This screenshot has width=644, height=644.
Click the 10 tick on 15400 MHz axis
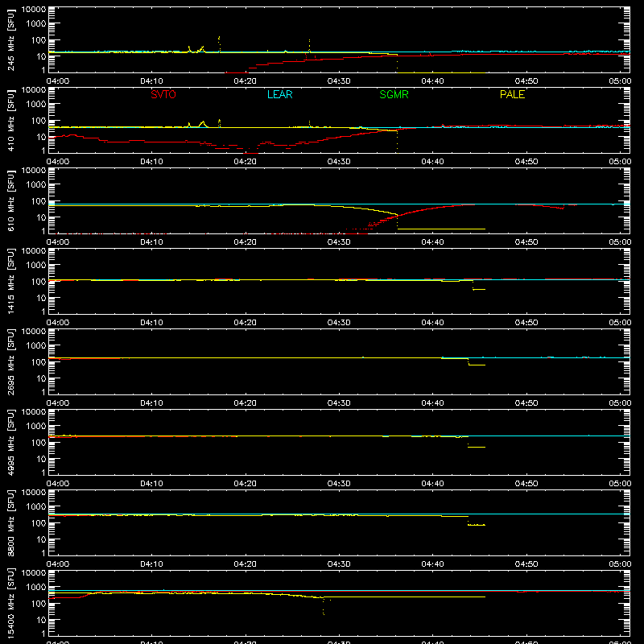pos(41,620)
